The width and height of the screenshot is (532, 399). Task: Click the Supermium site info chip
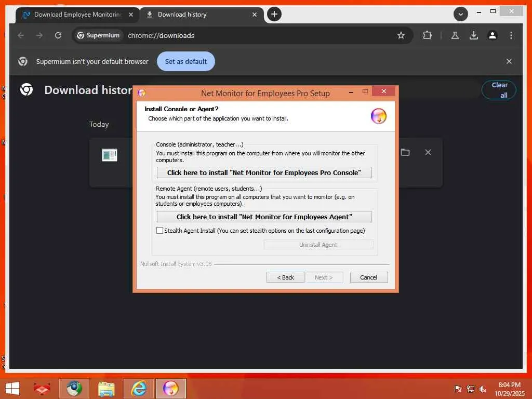pyautogui.click(x=98, y=35)
